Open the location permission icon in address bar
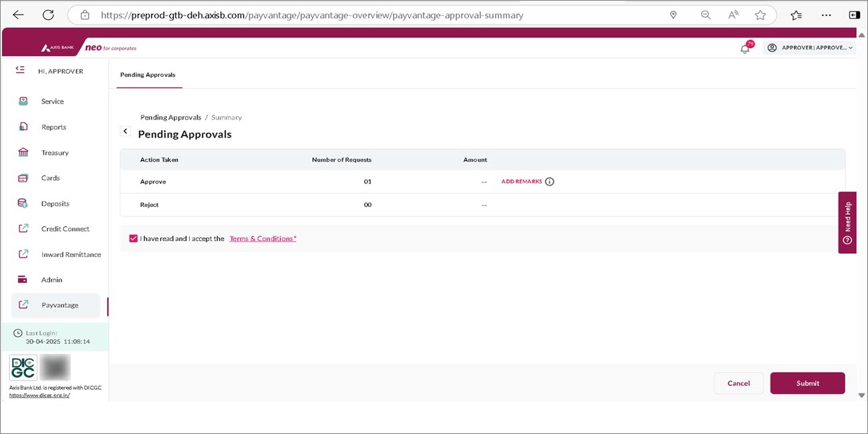The height and width of the screenshot is (434, 868). point(673,15)
